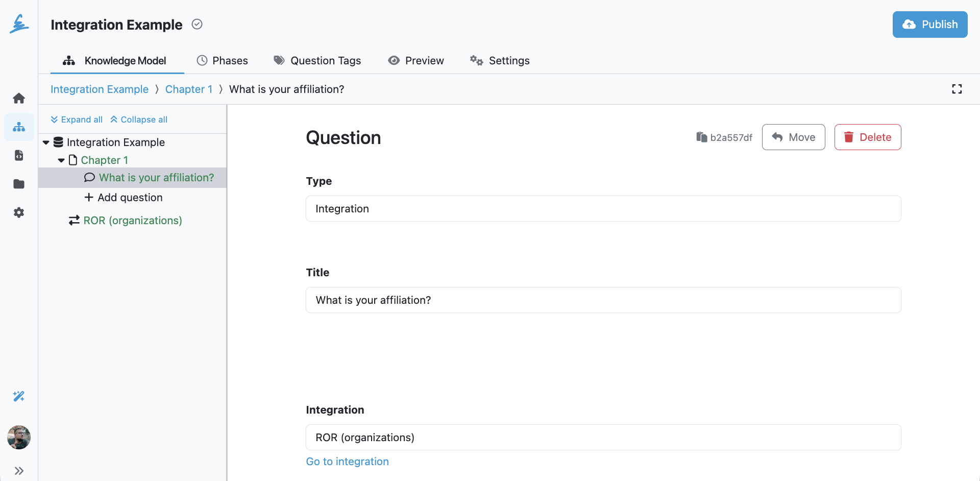Open the Administration settings gear icon
Screen dimensions: 980x481
click(19, 212)
